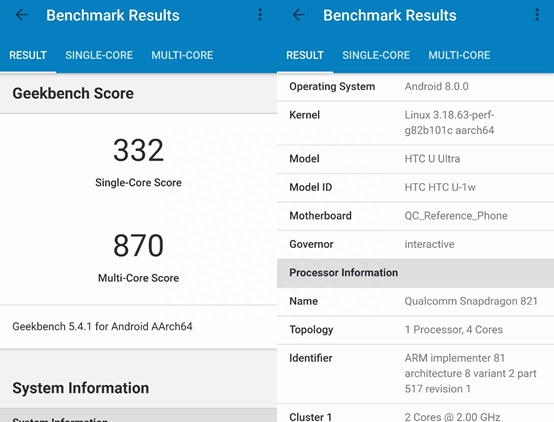Tap the 332 single-core score value
Viewport: 554px width, 422px height.
pos(138,150)
